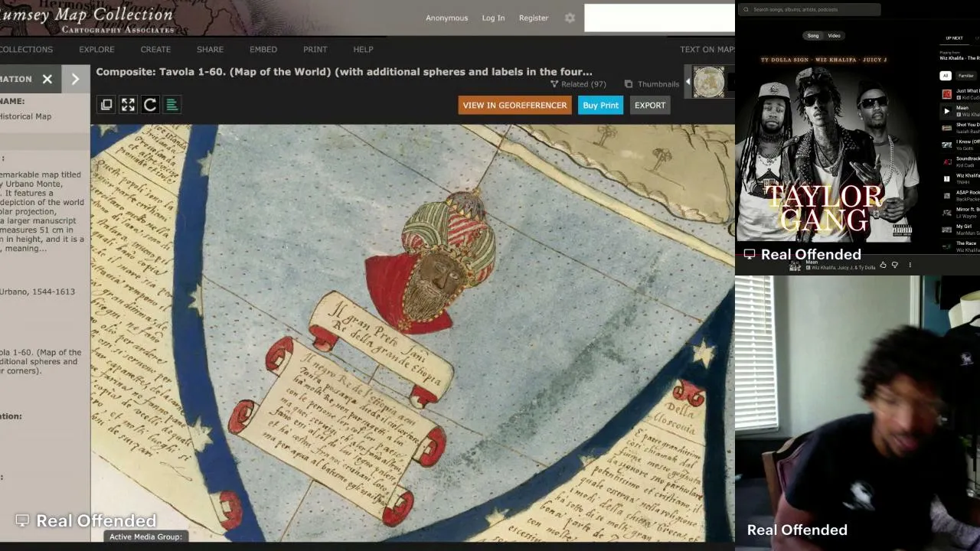Image resolution: width=980 pixels, height=551 pixels.
Task: Click the Buy Print button
Action: coord(600,105)
